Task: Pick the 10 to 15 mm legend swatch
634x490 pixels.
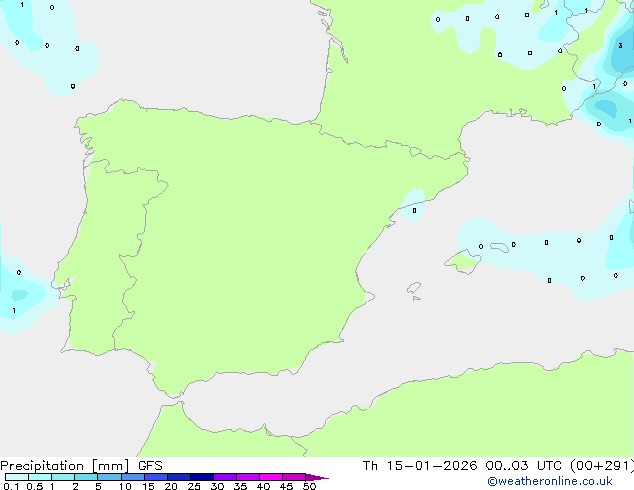Action: click(133, 477)
